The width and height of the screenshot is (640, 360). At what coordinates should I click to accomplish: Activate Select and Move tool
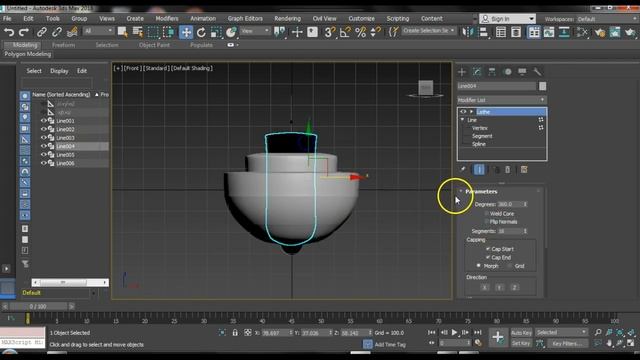[186, 32]
